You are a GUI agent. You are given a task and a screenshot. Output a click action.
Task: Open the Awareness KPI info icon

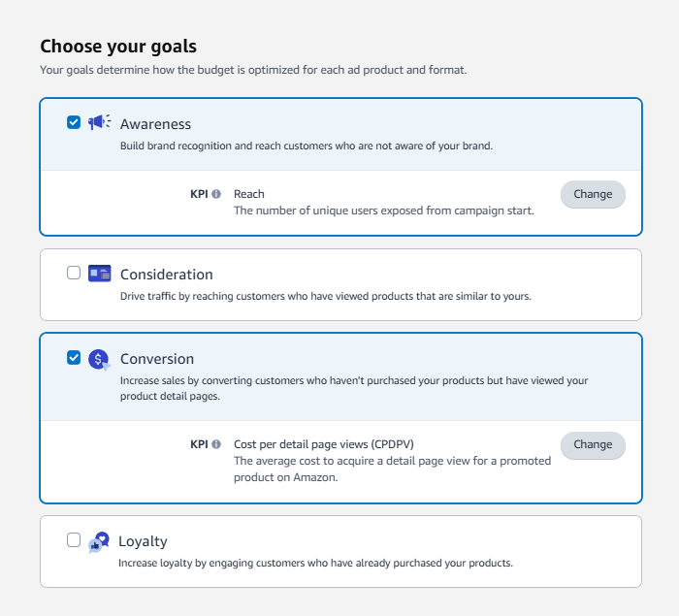(x=216, y=194)
